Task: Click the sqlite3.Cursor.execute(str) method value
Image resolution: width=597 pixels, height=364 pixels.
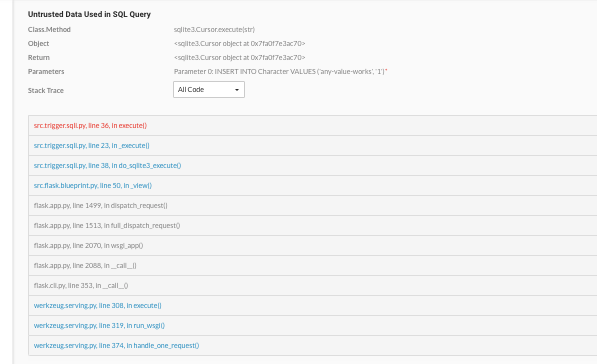Action: (214, 29)
